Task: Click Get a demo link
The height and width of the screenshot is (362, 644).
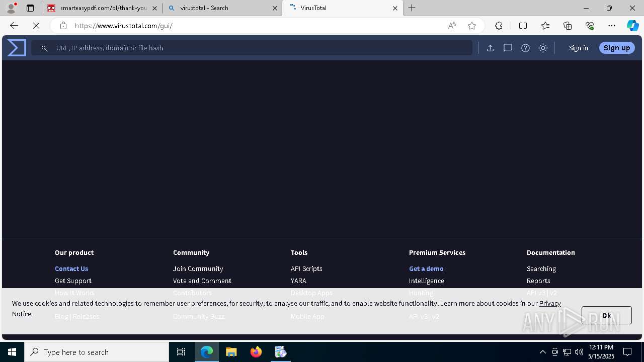Action: 426,268
